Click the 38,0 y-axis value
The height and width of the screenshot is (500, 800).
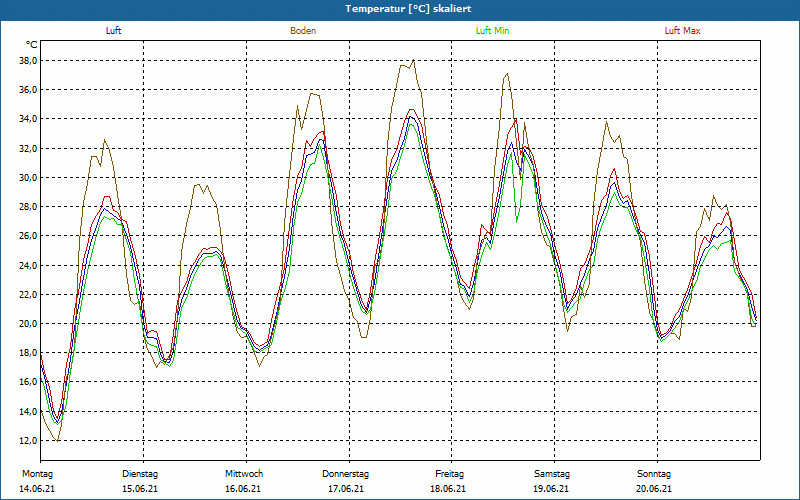click(28, 61)
